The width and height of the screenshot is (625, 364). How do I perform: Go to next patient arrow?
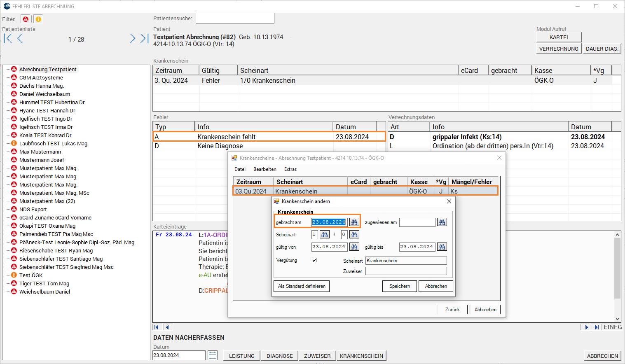coord(132,39)
